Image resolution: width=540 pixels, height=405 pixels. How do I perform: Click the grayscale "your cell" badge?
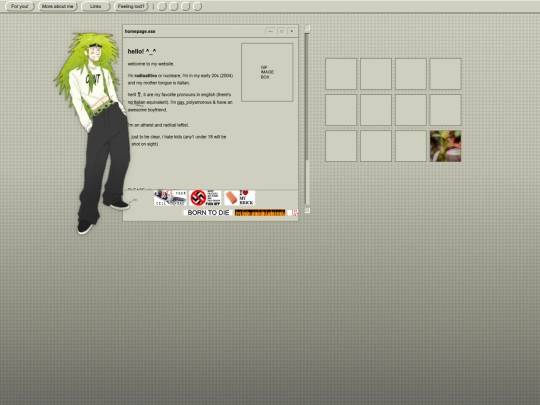coord(170,198)
